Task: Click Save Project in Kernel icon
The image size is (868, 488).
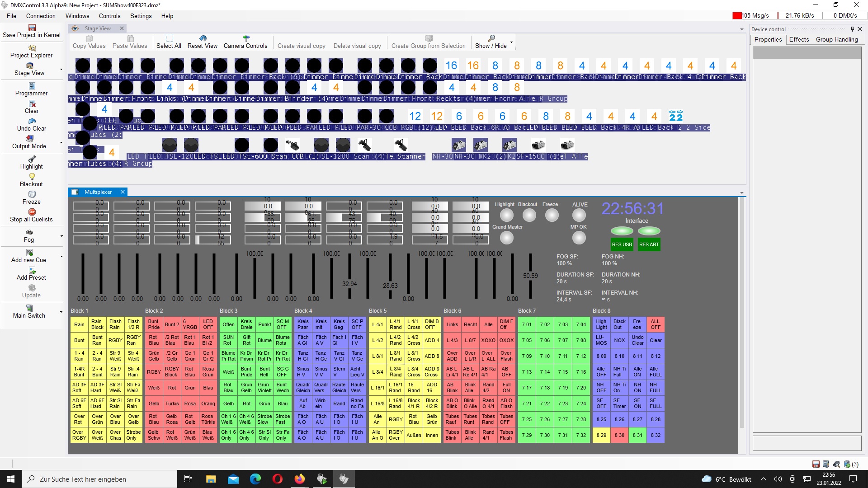Action: (32, 28)
